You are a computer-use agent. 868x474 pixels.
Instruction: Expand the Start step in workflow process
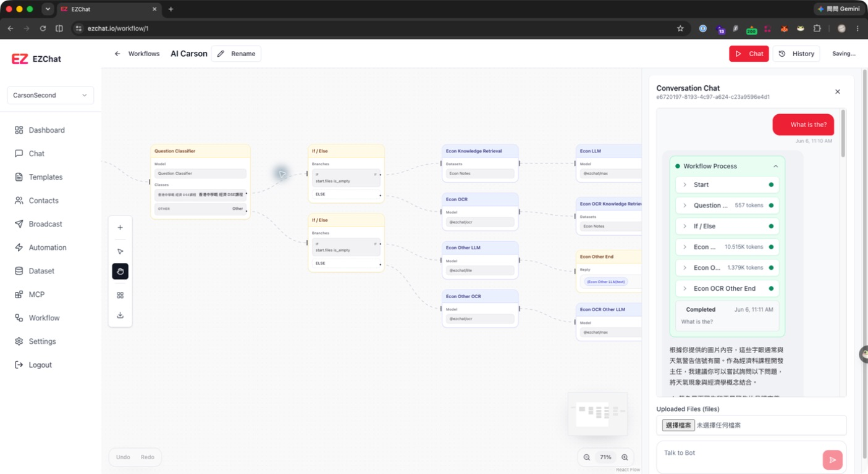point(727,185)
